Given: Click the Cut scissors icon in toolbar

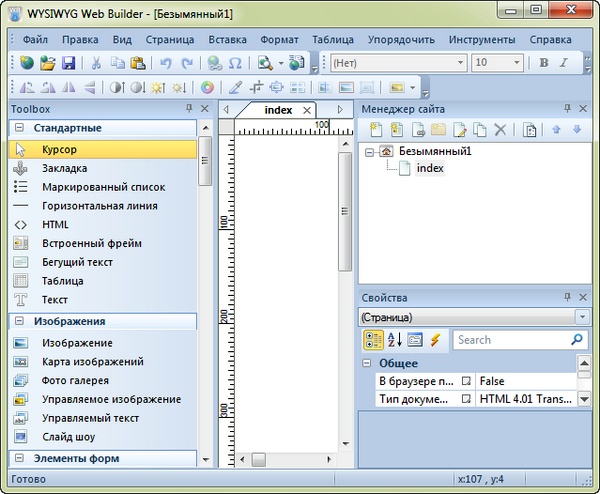Looking at the screenshot, I should coord(96,62).
